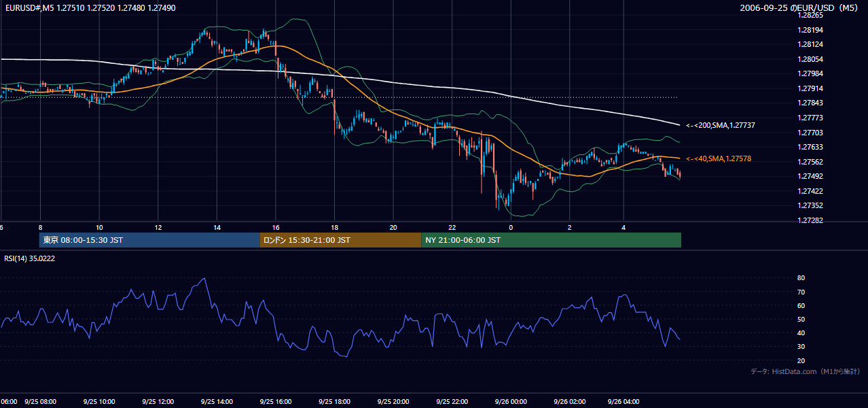Select the Tokyo 08:00-15:30 JST session bar

149,240
